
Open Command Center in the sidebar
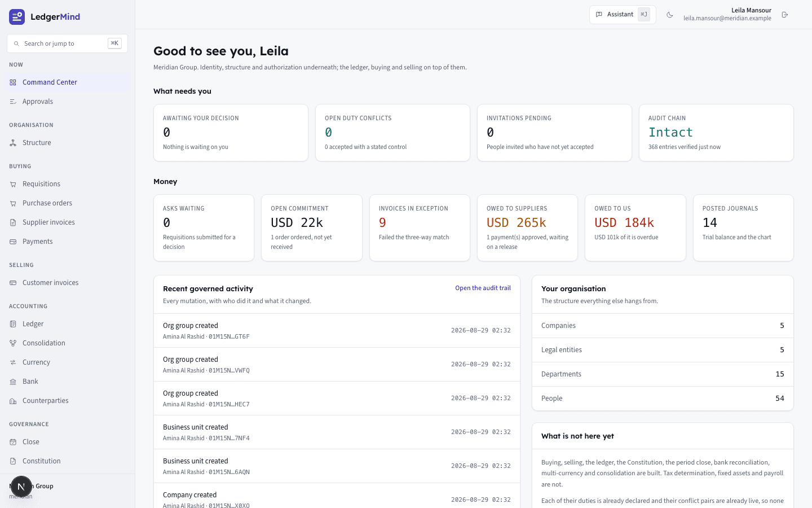tap(68, 82)
